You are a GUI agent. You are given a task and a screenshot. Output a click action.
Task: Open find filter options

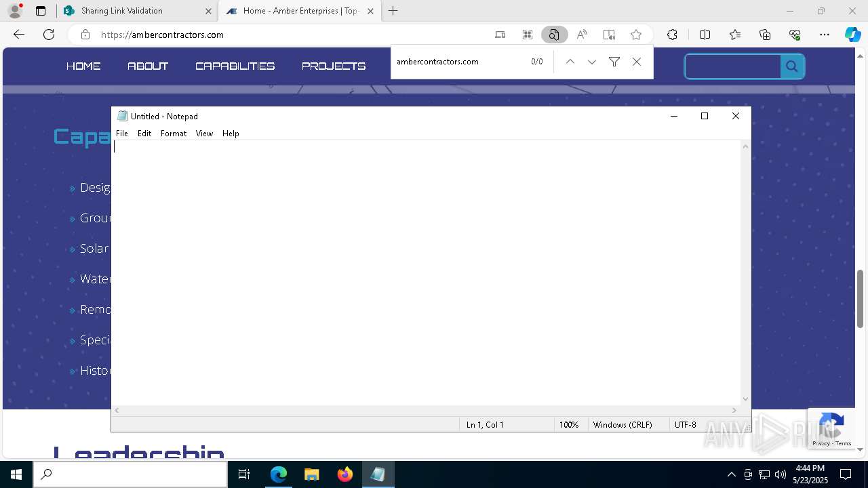614,62
